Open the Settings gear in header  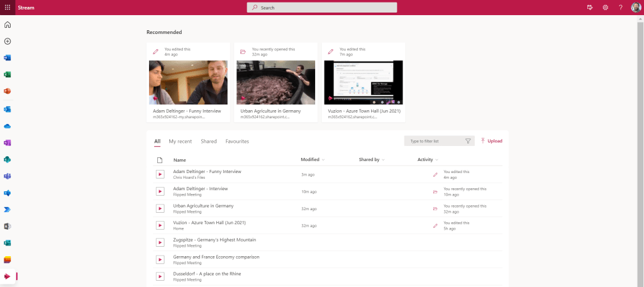(x=605, y=8)
